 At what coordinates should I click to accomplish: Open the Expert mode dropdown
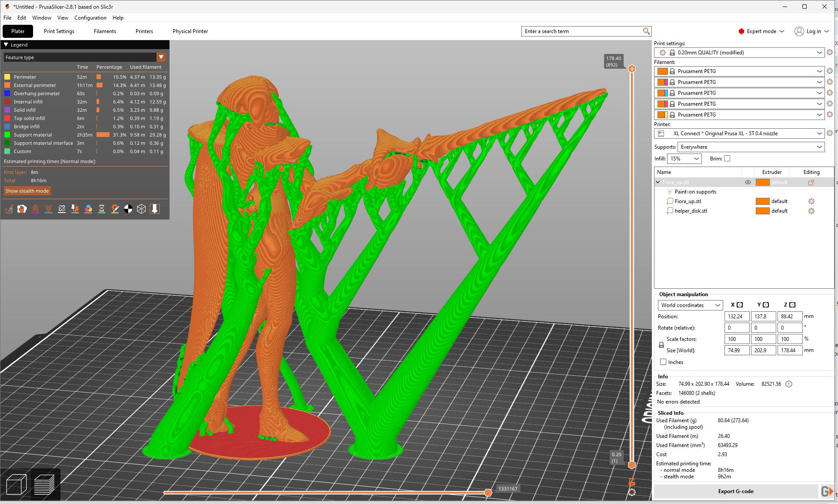(761, 31)
